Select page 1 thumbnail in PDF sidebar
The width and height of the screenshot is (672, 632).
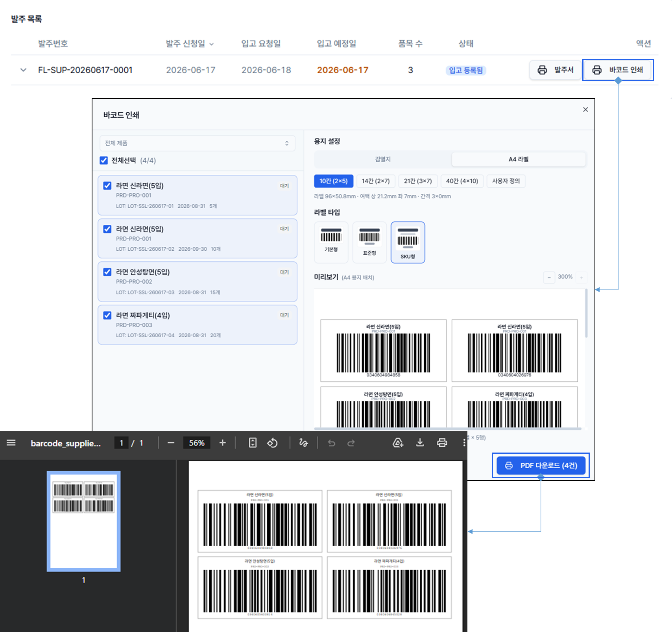point(83,521)
